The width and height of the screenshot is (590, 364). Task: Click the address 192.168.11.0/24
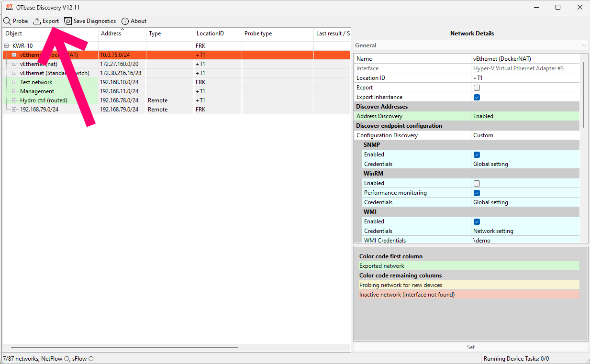119,91
